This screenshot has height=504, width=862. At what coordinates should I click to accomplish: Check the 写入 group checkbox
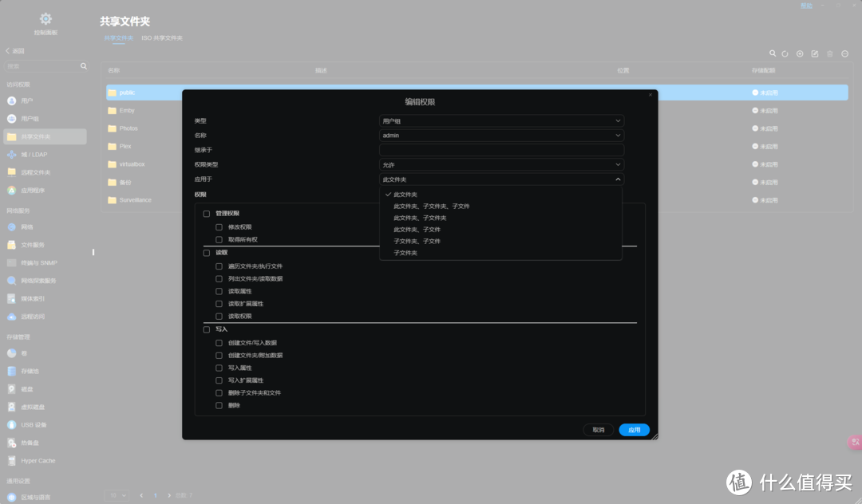tap(207, 329)
